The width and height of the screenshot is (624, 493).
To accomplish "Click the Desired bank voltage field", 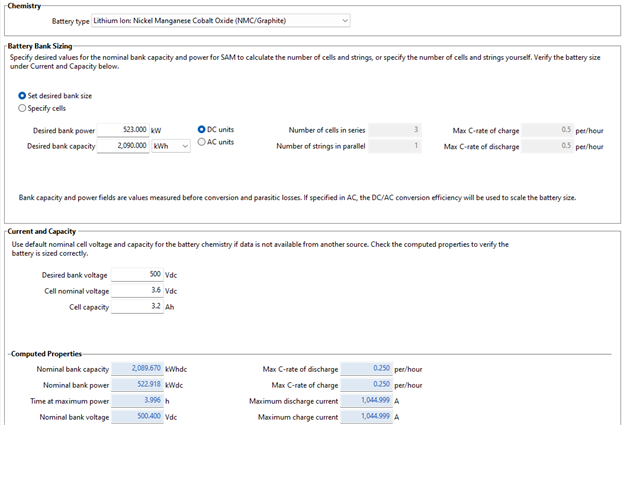I will [x=136, y=274].
